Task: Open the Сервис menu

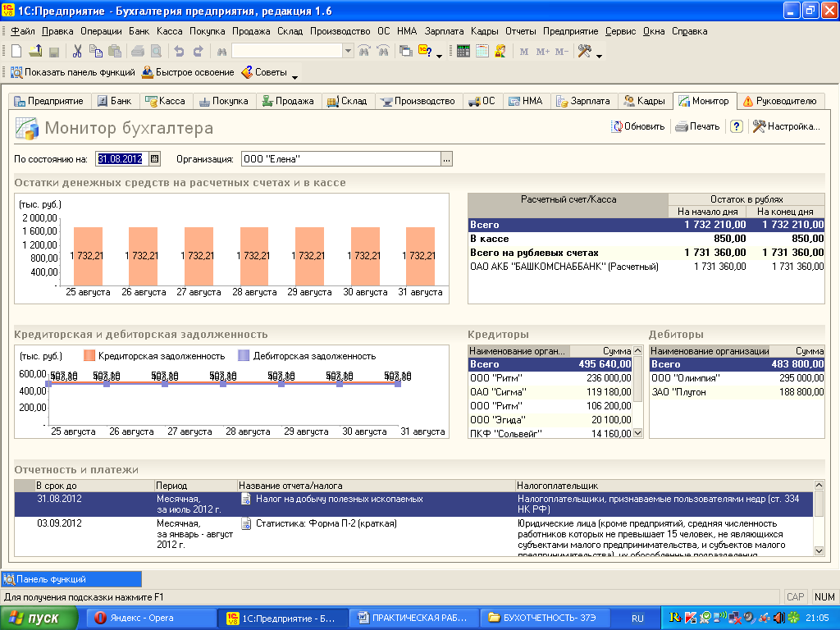Action: click(x=620, y=31)
